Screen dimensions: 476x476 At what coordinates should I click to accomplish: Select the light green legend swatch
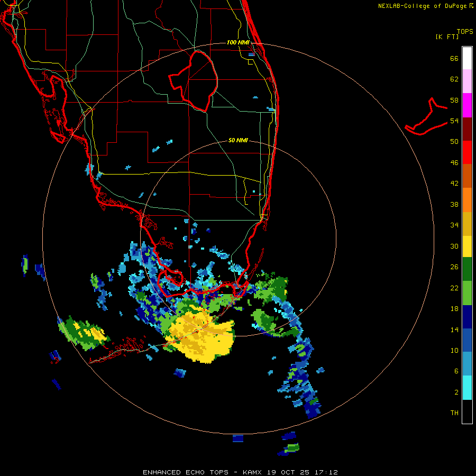467,293
